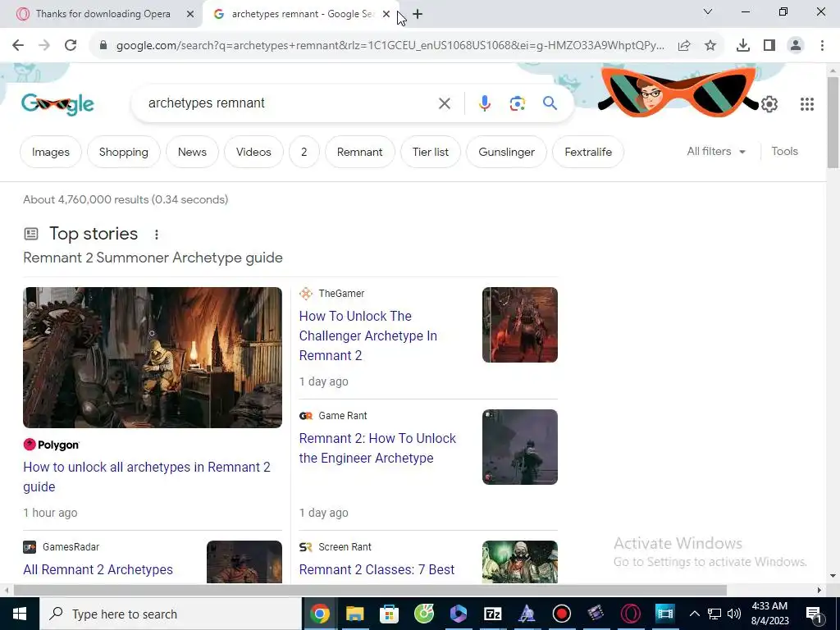The width and height of the screenshot is (840, 630).
Task: Open tab search chevron in title bar
Action: (x=708, y=11)
